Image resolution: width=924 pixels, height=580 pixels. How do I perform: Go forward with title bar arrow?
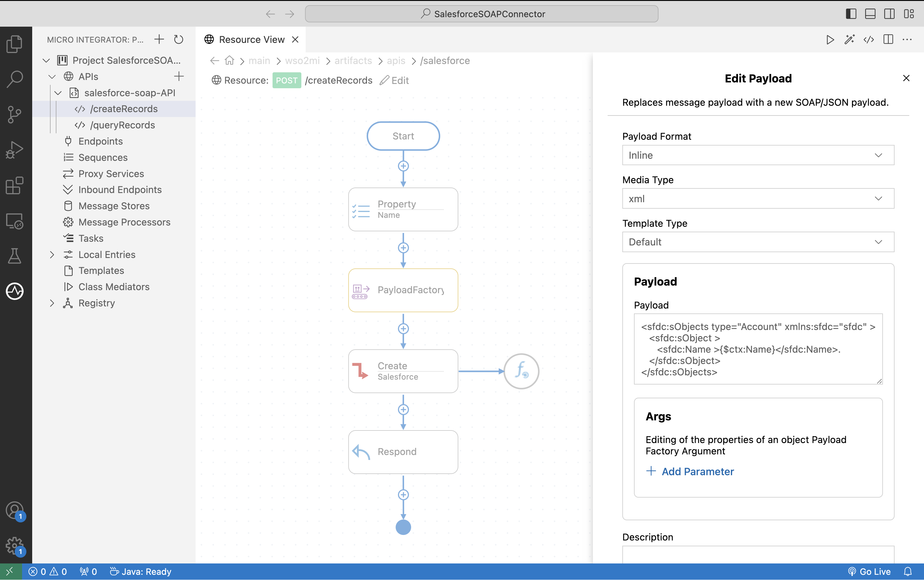(x=290, y=14)
